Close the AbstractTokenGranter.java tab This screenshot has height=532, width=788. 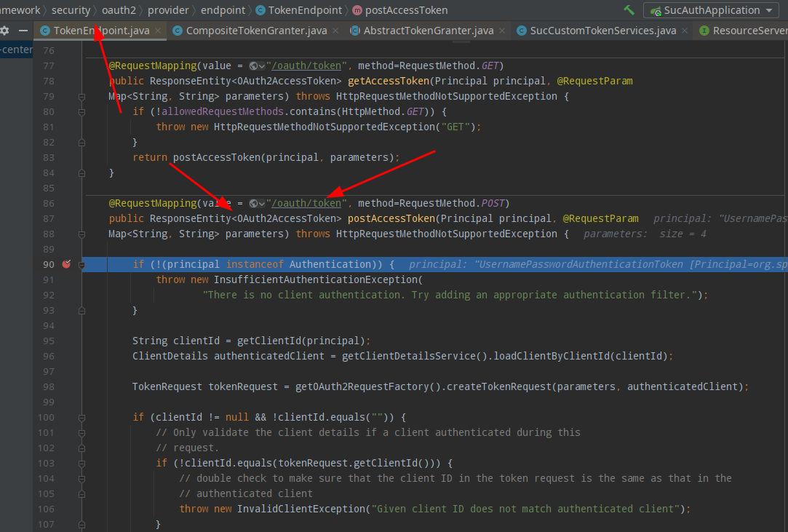point(502,31)
